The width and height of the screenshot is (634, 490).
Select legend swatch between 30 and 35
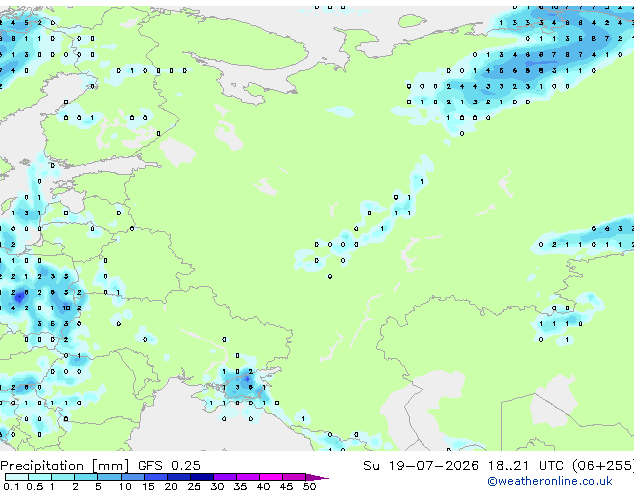(x=225, y=477)
